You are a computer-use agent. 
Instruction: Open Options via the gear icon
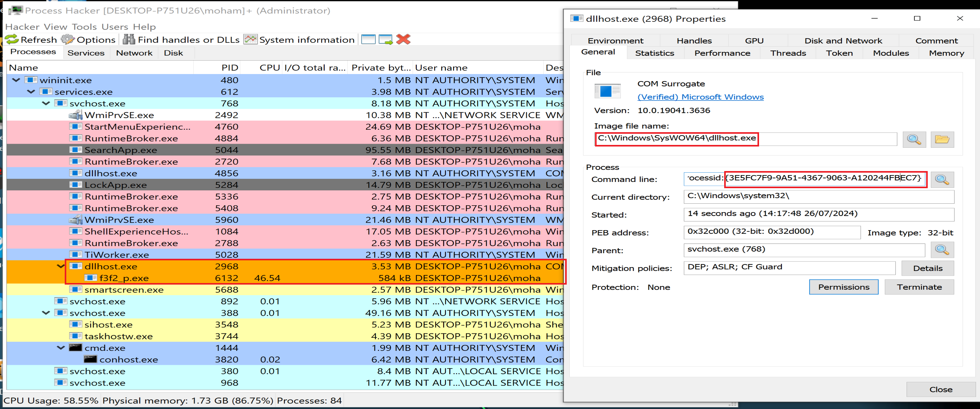coord(68,40)
